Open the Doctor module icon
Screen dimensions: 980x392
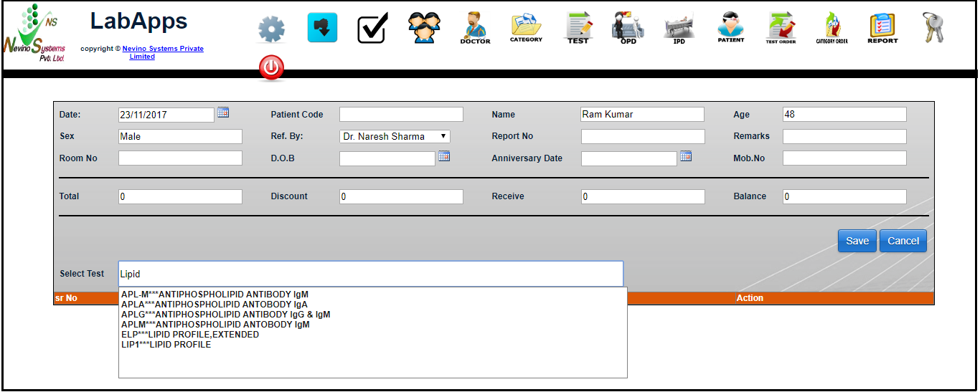[475, 28]
